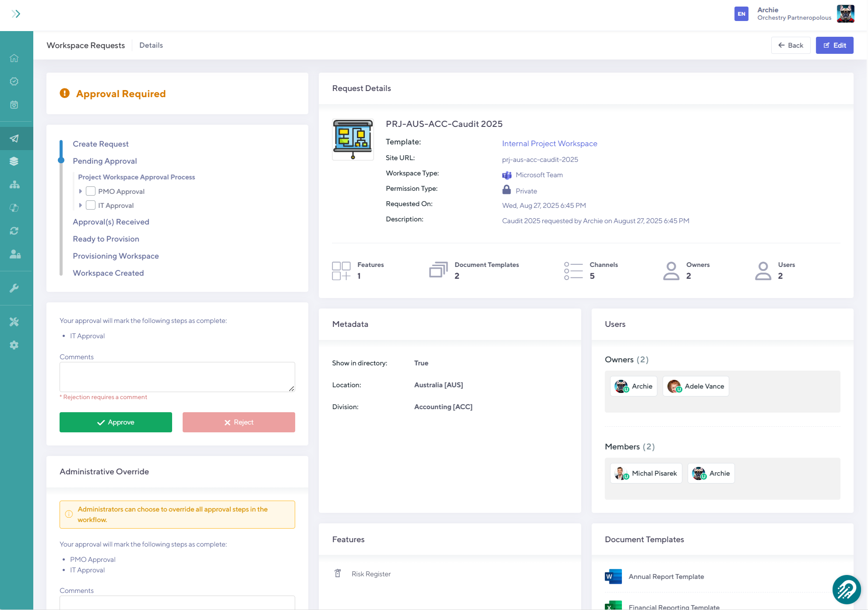The image size is (868, 610).
Task: Click the org-chart hierarchy icon in sidebar
Action: pyautogui.click(x=15, y=184)
